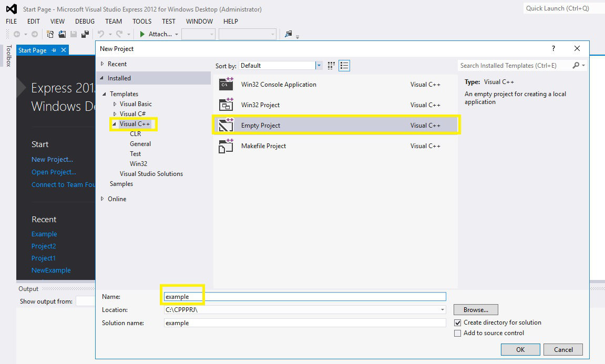
Task: Open the Sort by Default dropdown
Action: [319, 66]
